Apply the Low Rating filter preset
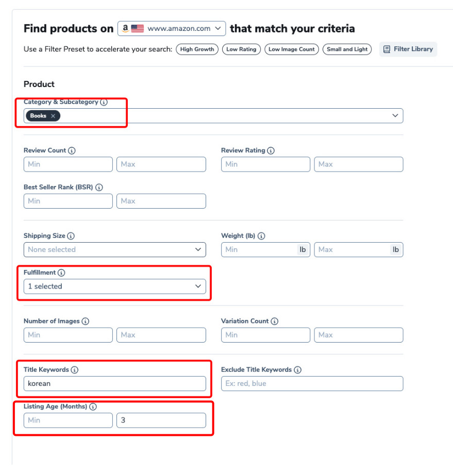 tap(241, 49)
